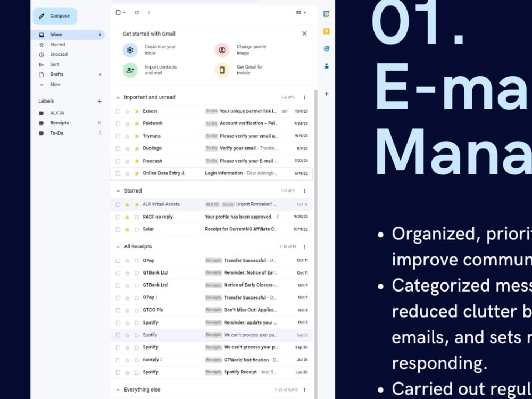Image resolution: width=532 pixels, height=399 pixels.
Task: Open the toolbar more options menu
Action: (x=149, y=13)
